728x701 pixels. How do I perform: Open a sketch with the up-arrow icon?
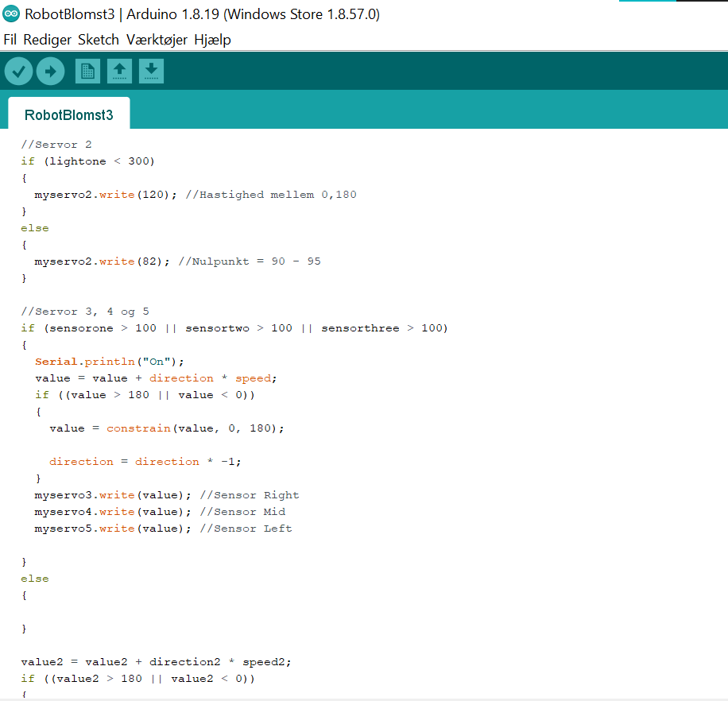tap(119, 71)
